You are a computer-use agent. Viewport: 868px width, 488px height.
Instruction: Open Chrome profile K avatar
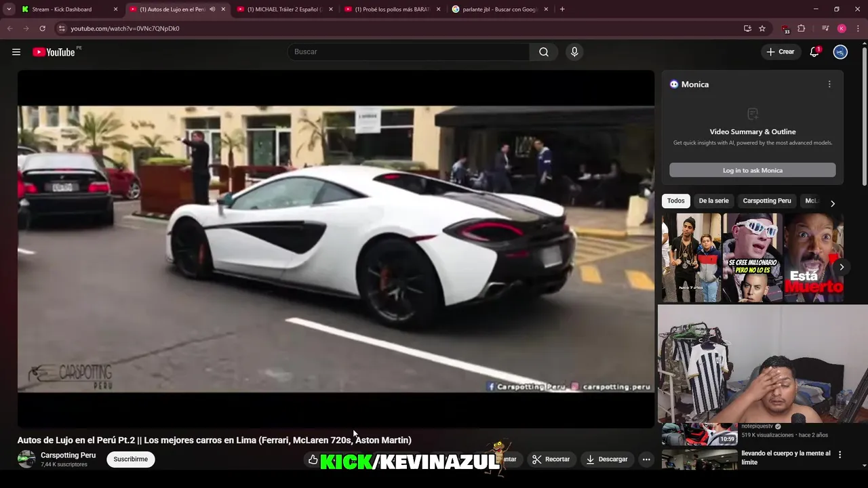pos(842,28)
